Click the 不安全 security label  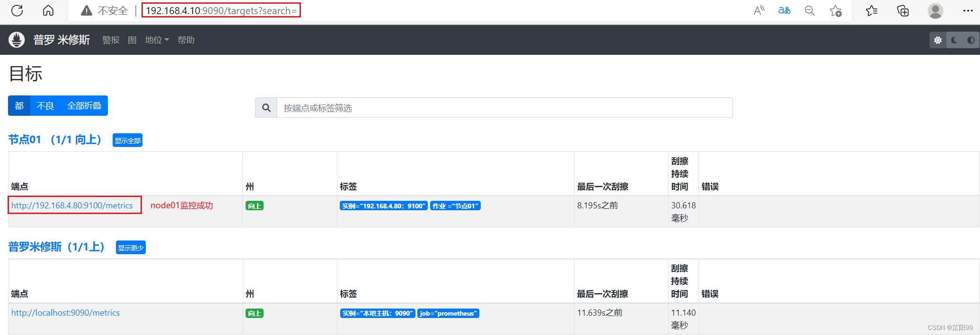pyautogui.click(x=113, y=10)
